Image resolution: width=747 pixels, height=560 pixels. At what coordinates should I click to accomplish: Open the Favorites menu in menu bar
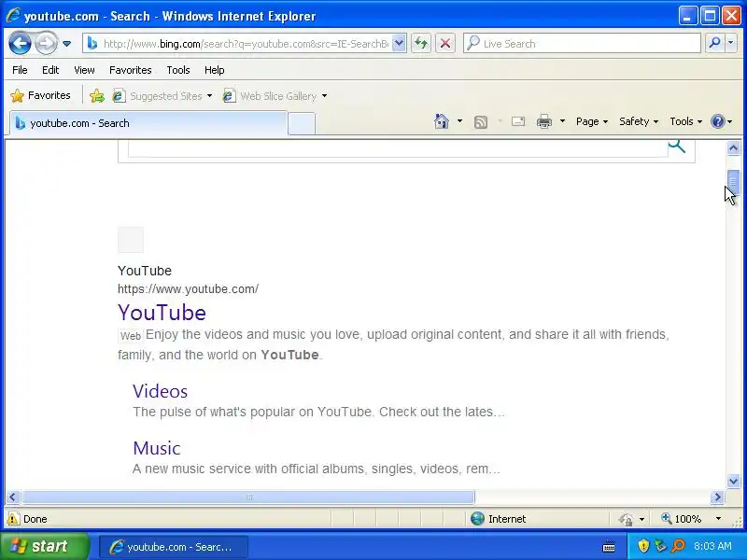tap(130, 70)
